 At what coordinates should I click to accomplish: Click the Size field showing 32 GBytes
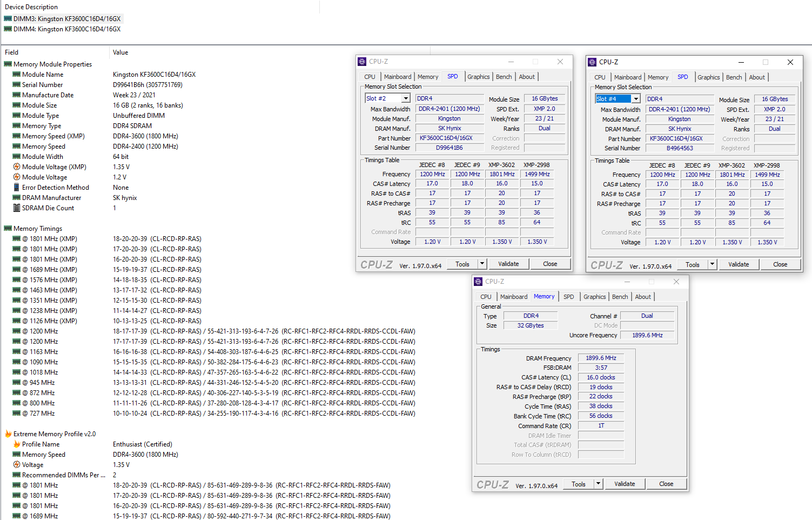click(531, 325)
